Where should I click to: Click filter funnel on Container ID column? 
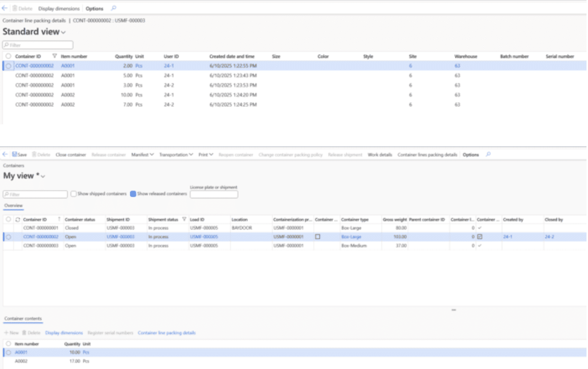pyautogui.click(x=55, y=57)
